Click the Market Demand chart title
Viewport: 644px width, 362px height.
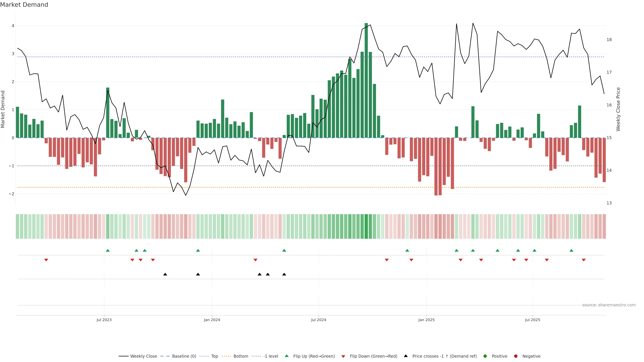coord(24,5)
